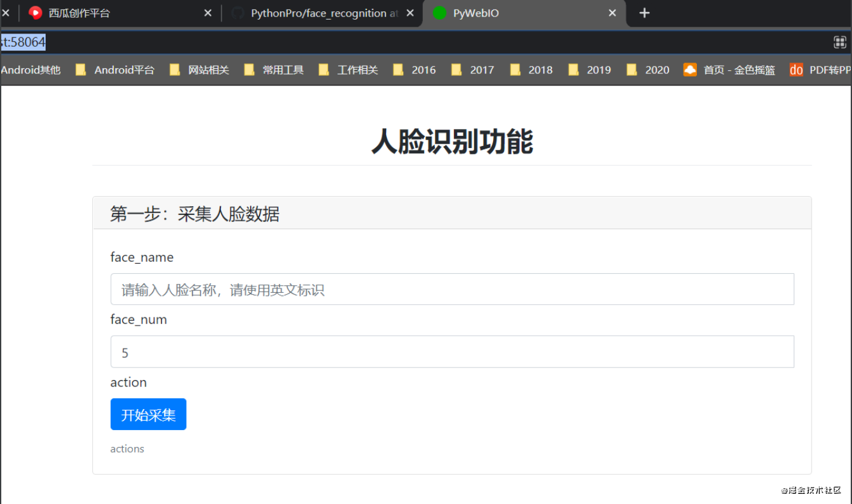Screen dimensions: 852x504
Task: Click the PyWebIO green favicon
Action: (440, 13)
